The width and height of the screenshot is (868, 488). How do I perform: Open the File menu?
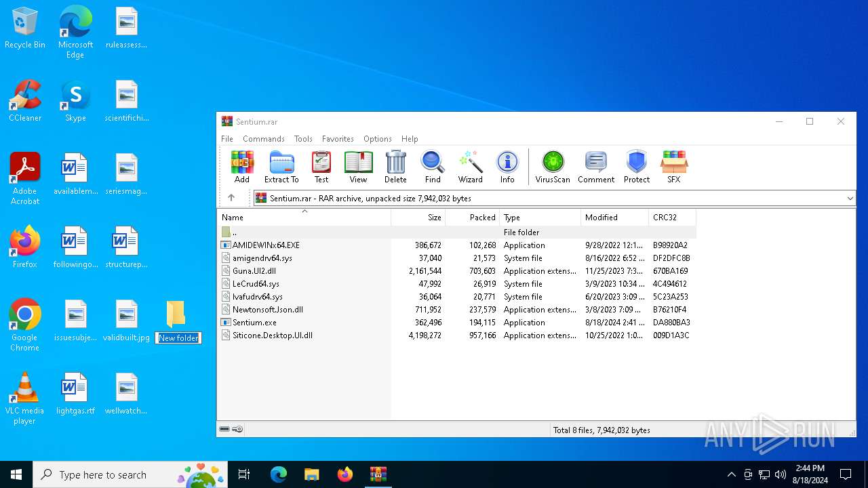point(227,138)
